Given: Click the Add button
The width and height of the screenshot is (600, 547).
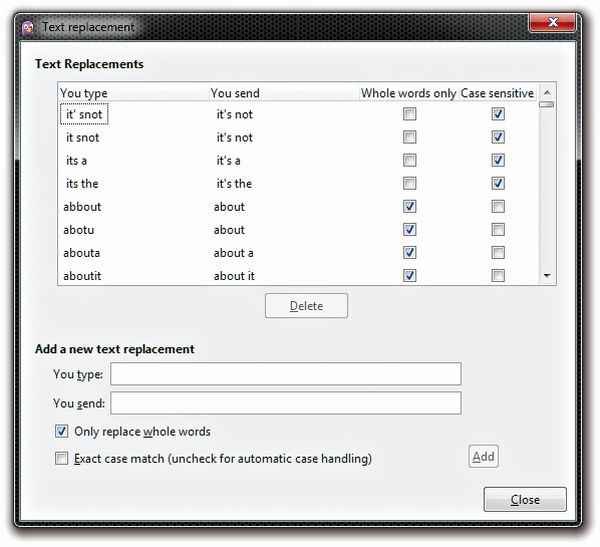Looking at the screenshot, I should coord(483,456).
